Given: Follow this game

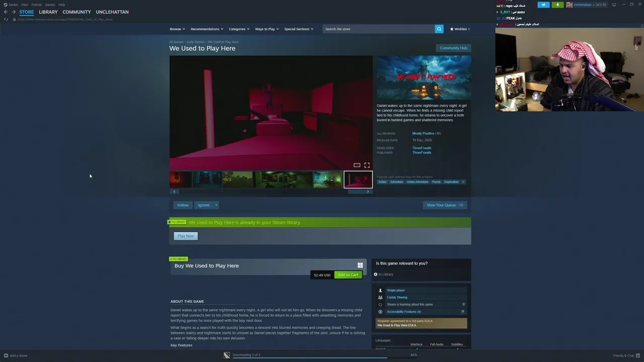Looking at the screenshot, I should tap(183, 205).
